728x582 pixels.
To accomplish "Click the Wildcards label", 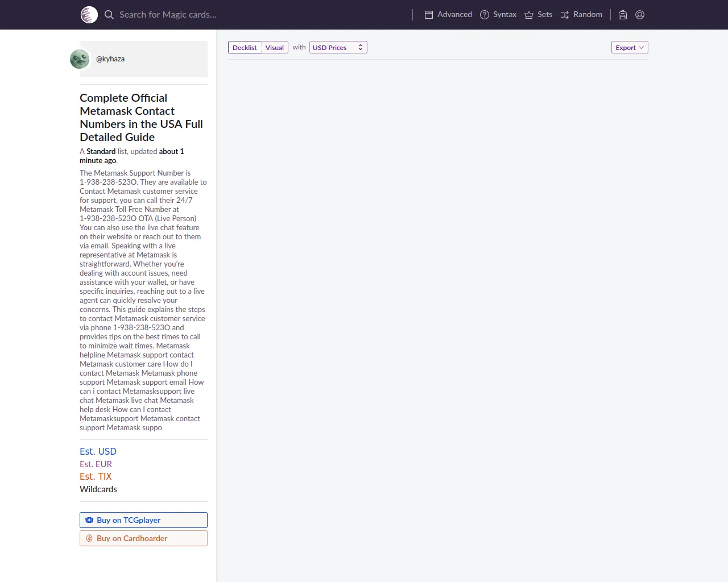I will click(x=98, y=489).
